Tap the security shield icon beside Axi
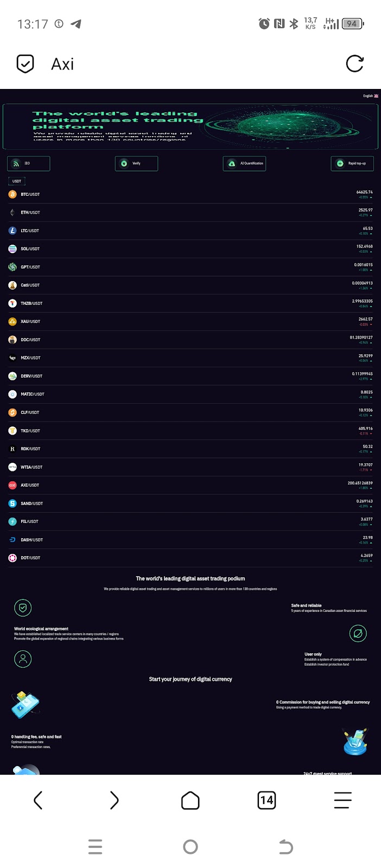 26,64
